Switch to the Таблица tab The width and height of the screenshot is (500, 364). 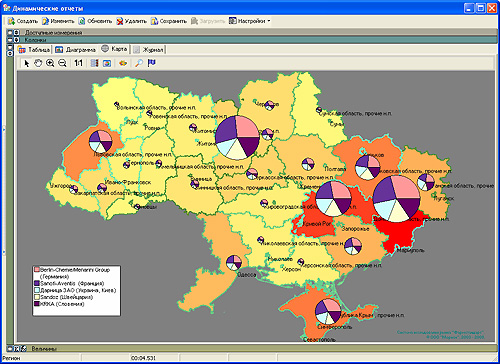(x=34, y=50)
